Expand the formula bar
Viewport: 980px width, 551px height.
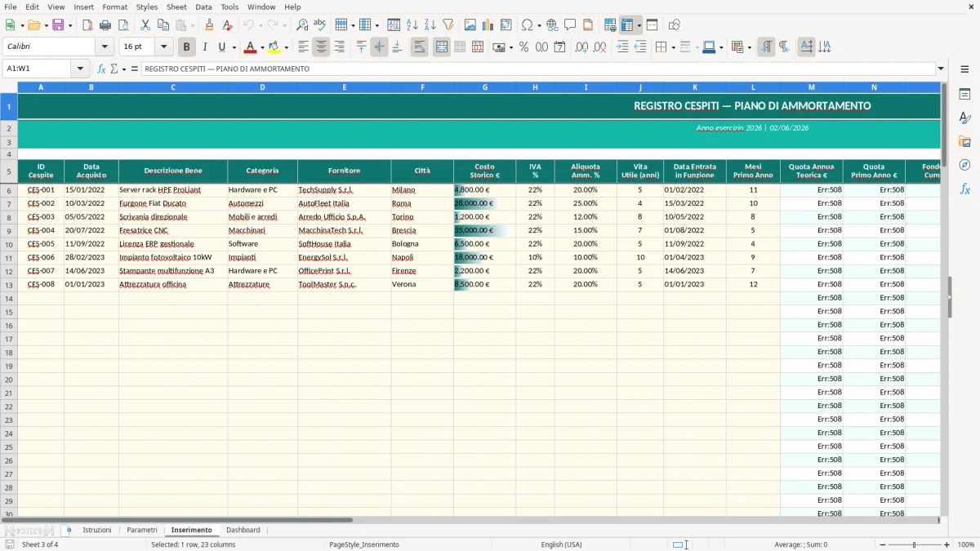[941, 69]
